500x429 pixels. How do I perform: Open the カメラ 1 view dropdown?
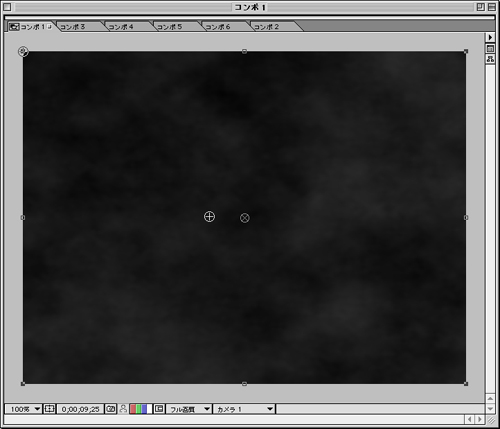(x=244, y=409)
